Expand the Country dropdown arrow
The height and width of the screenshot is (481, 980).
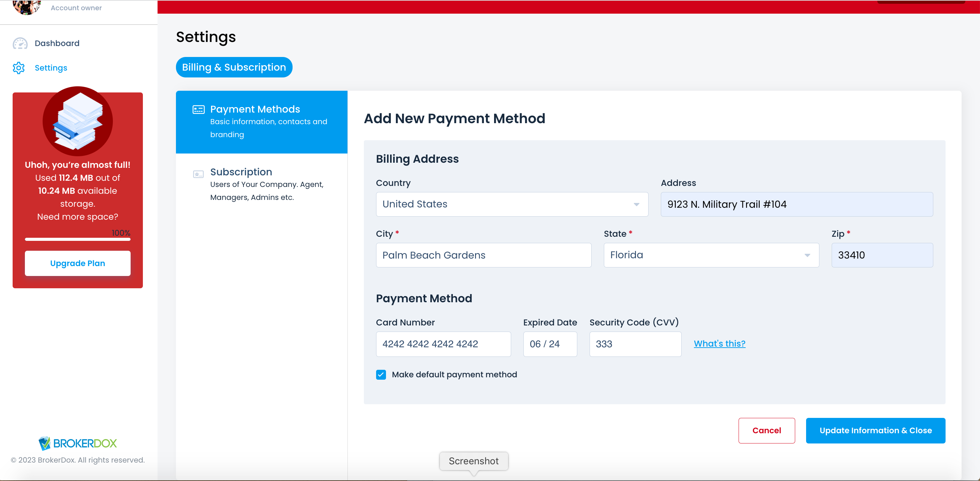(x=636, y=205)
